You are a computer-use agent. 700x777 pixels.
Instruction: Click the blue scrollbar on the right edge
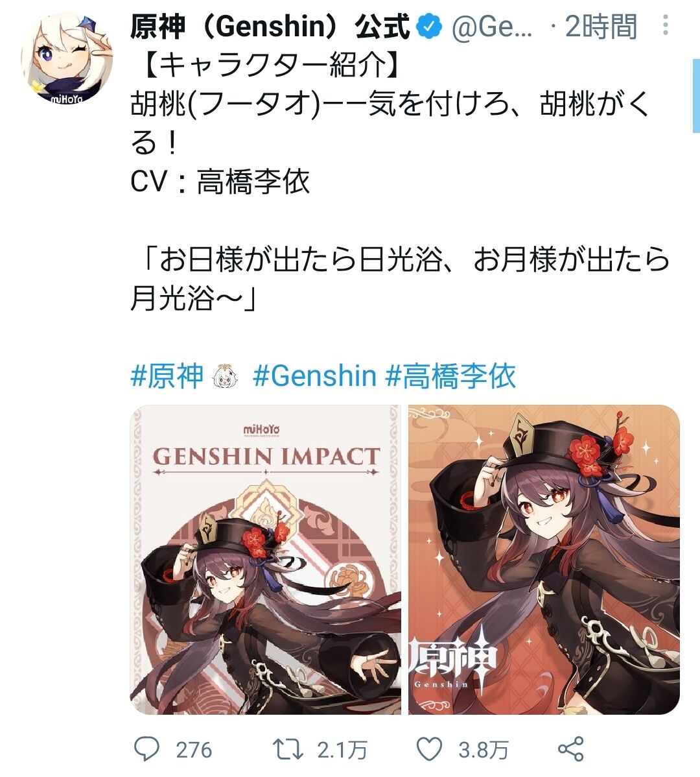pos(696,95)
